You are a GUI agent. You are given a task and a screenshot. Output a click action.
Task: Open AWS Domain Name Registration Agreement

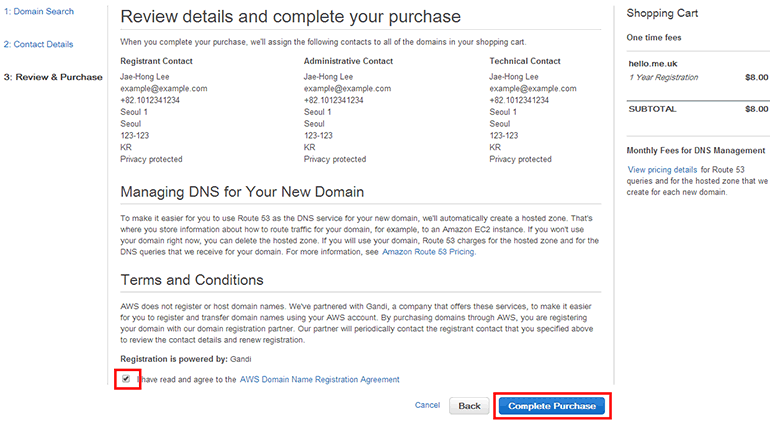pyautogui.click(x=319, y=380)
